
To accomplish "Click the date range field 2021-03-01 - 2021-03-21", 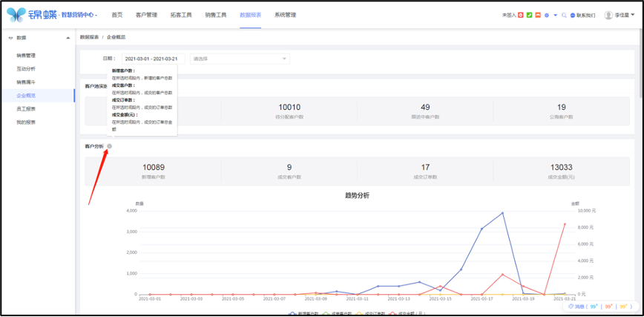I will 153,59.
